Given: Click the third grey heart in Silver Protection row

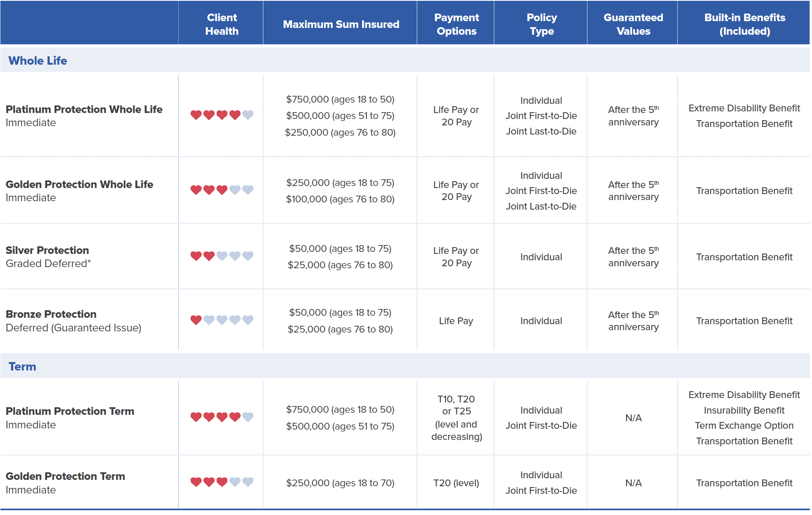Looking at the screenshot, I should coord(248,256).
